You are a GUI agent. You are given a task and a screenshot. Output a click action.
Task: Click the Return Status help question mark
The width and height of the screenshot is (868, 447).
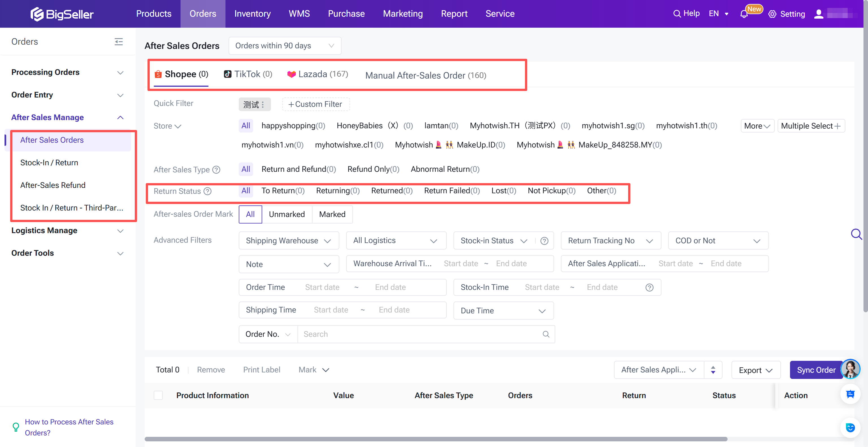pyautogui.click(x=207, y=191)
